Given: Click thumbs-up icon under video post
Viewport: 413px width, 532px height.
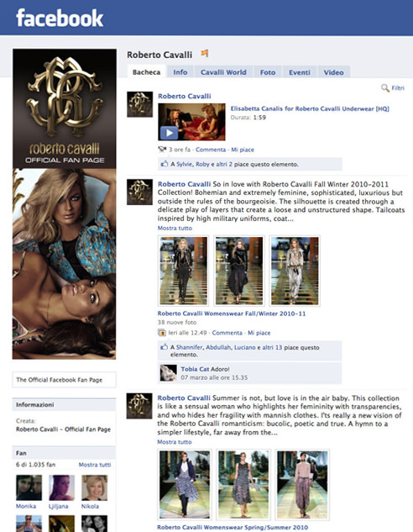Looking at the screenshot, I should point(165,164).
